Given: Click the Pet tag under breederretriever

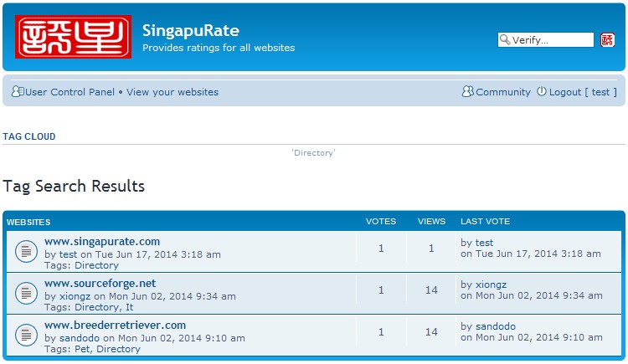Looking at the screenshot, I should 83,349.
